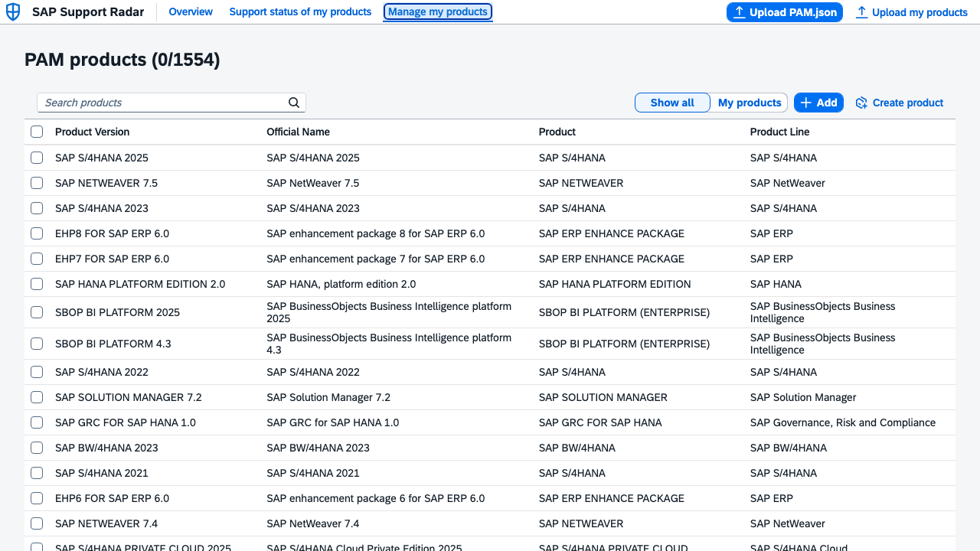Screen dimensions: 980x551
Task: Click Create product button
Action: (x=900, y=103)
